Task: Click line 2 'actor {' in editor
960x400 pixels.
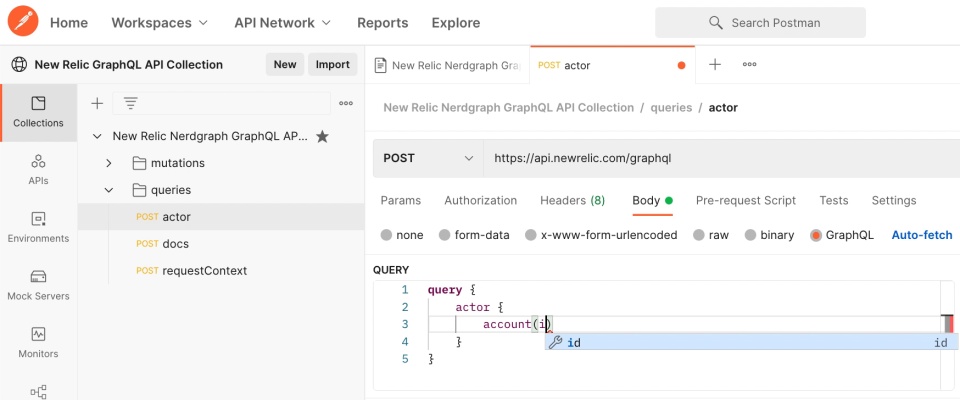Action: point(479,307)
